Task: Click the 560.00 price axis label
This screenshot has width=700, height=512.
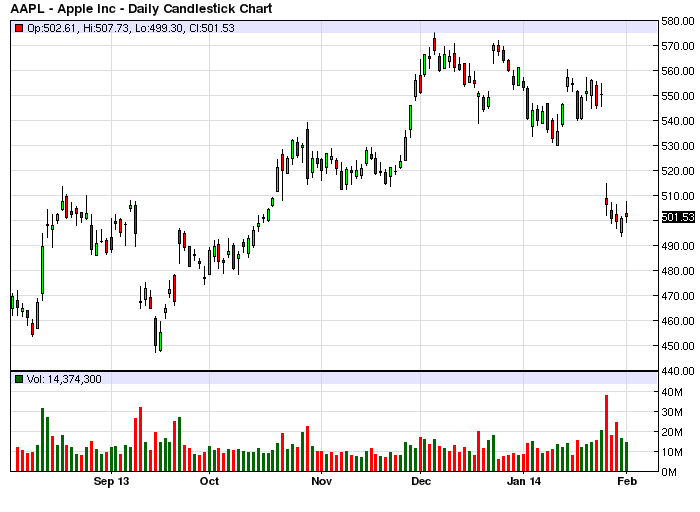Action: pos(678,71)
